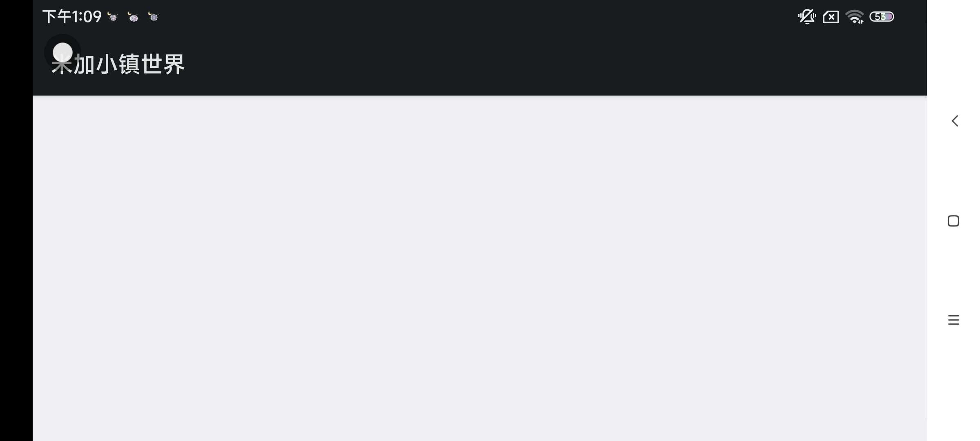Screen dimensions: 980x441
Task: Tap the middle moon notification icon
Action: pos(133,17)
